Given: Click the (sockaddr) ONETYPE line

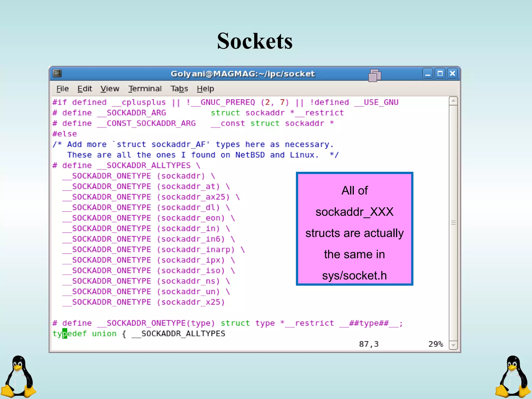Looking at the screenshot, I should click(x=139, y=176).
